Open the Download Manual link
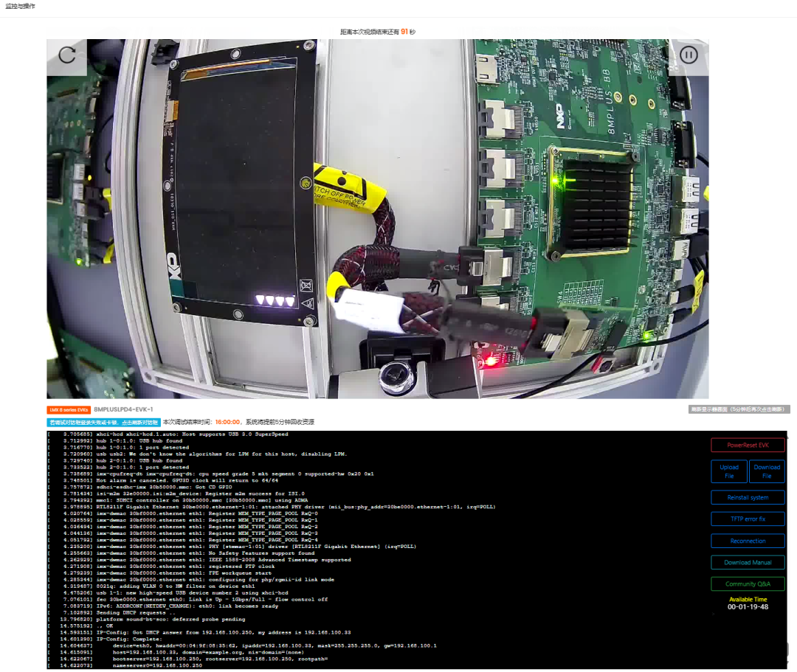Screen dimensions: 797x672 coord(748,562)
